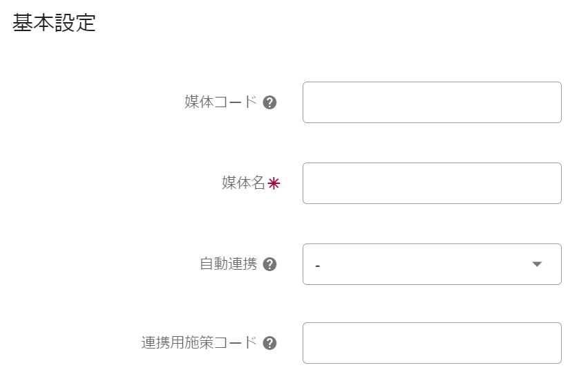Screen dimensions: 588x379
Task: Focus the 連携用施策コード input field
Action: pyautogui.click(x=431, y=343)
